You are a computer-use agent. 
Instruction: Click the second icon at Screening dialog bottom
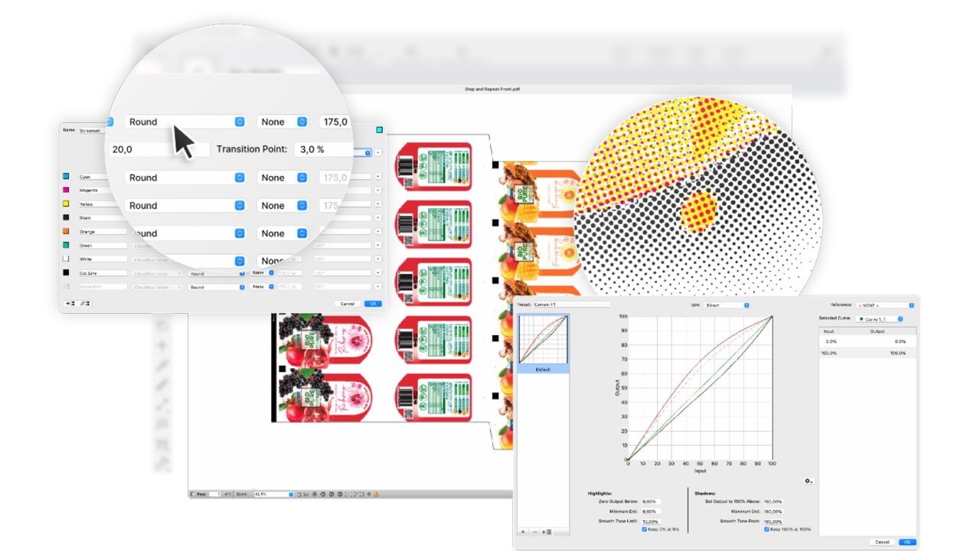pyautogui.click(x=83, y=304)
